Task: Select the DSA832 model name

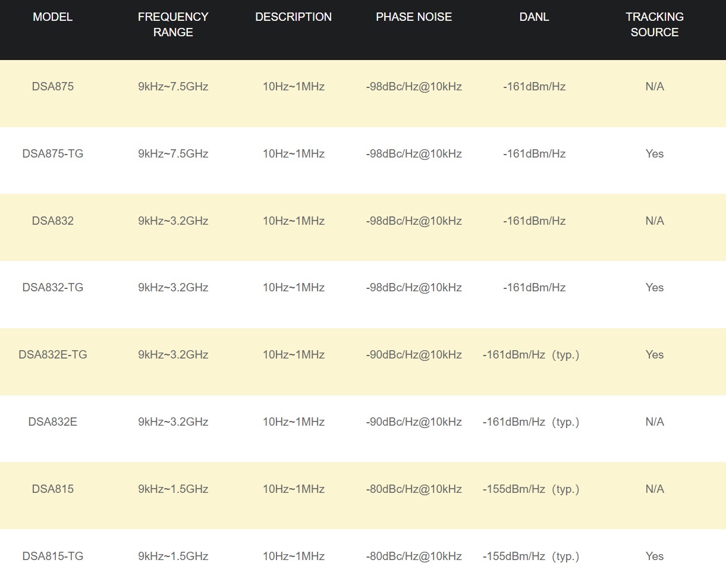Action: [x=53, y=221]
